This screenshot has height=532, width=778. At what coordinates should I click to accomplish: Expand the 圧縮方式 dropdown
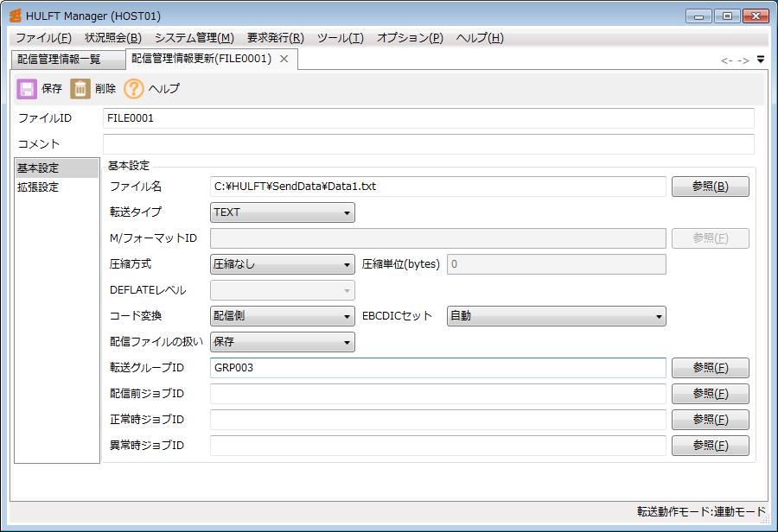pyautogui.click(x=283, y=264)
